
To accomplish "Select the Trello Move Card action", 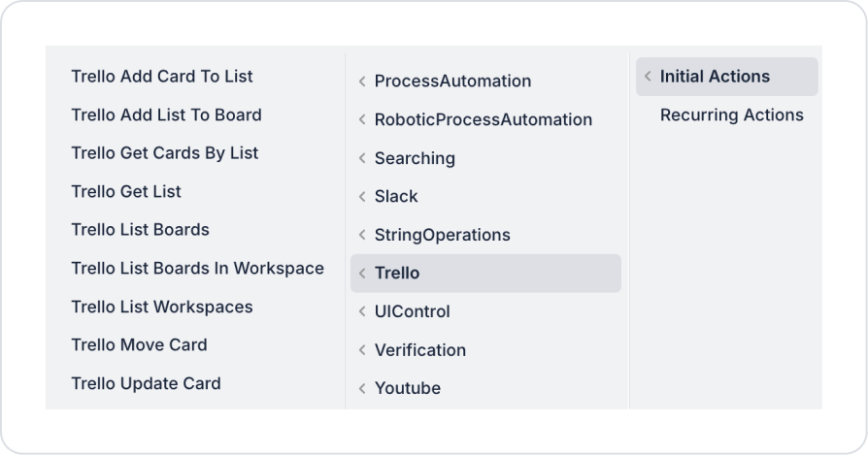I will [x=139, y=344].
